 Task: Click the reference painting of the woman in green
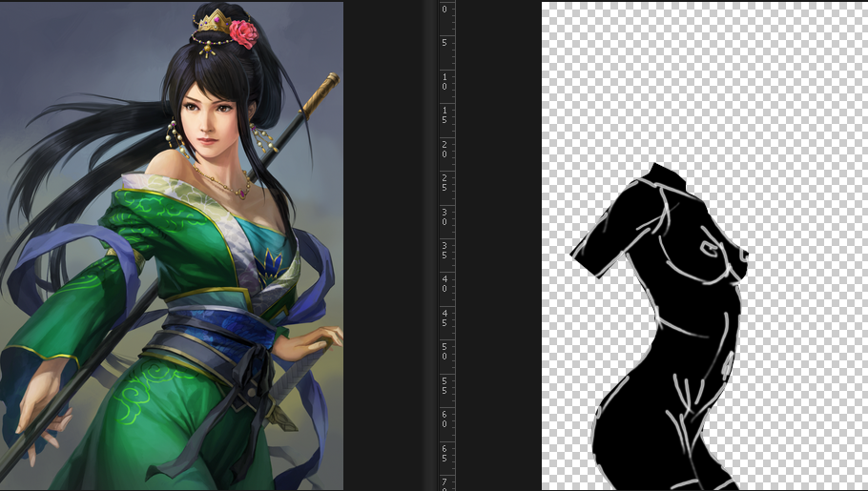coord(171,246)
